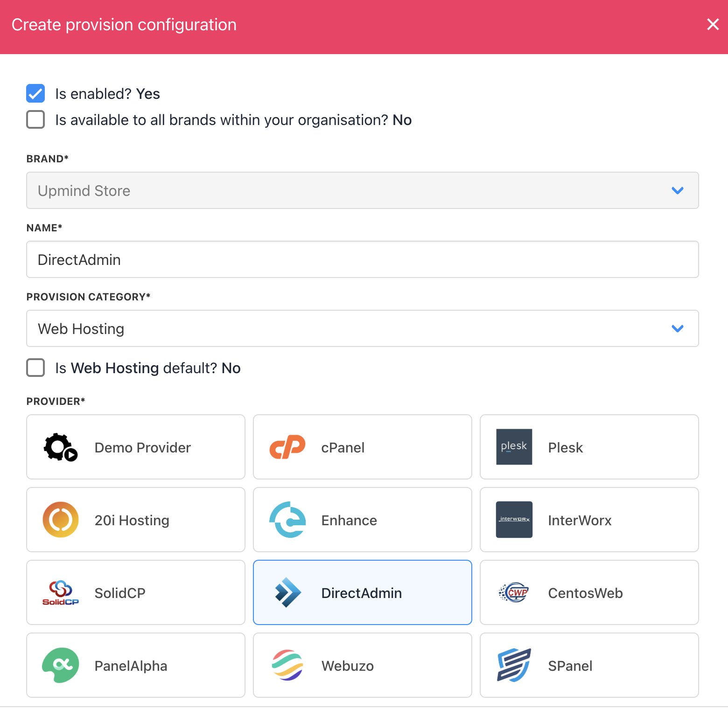Click the Webuzo logo icon
Image resolution: width=728 pixels, height=709 pixels.
pyautogui.click(x=287, y=665)
